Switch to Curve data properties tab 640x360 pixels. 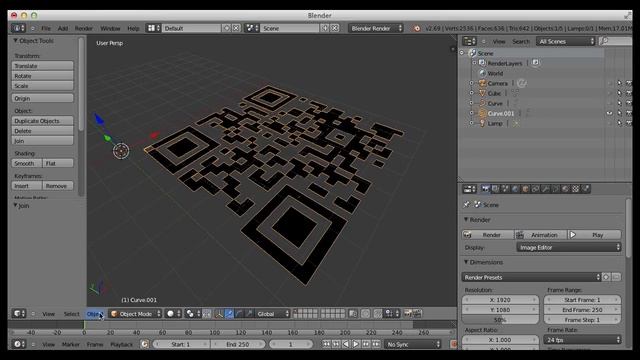click(555, 189)
